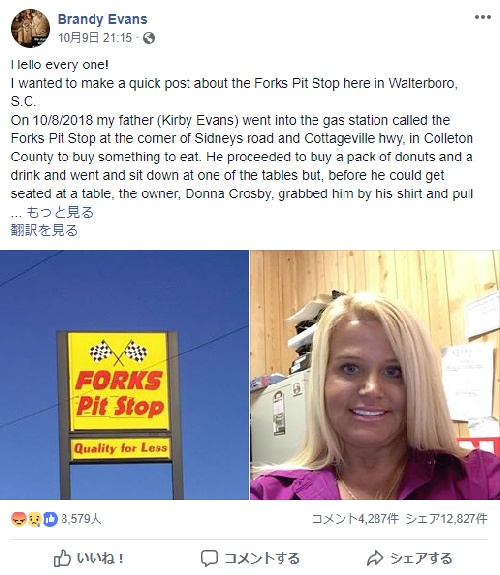Screen dimensions: 500x575
Task: Open the コメント4,287件 comments count
Action: (x=355, y=519)
